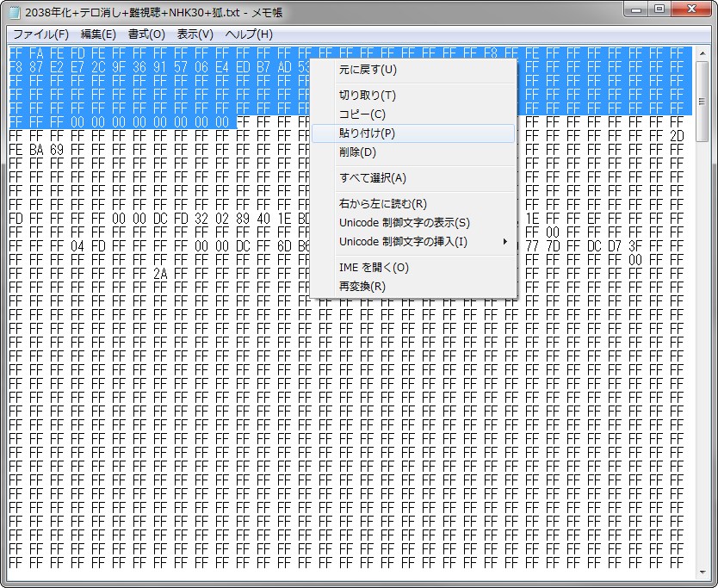718x588 pixels.
Task: Open the ファイル(F) menu
Action: pyautogui.click(x=40, y=34)
